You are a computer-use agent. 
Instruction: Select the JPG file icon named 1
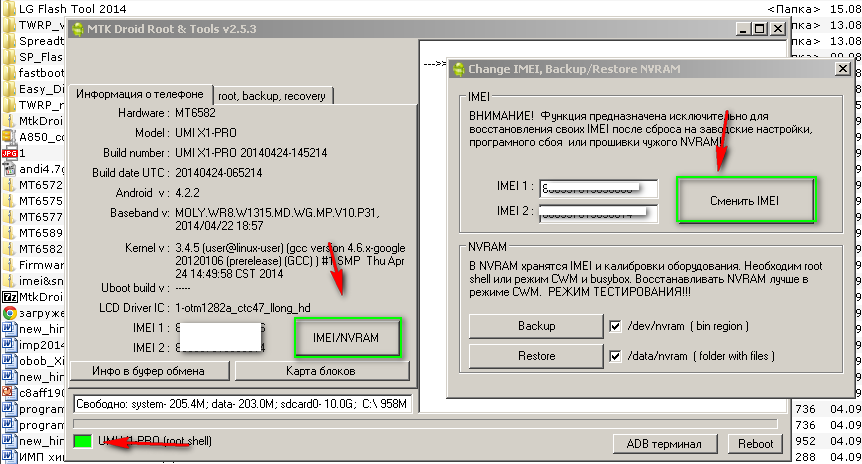point(9,152)
